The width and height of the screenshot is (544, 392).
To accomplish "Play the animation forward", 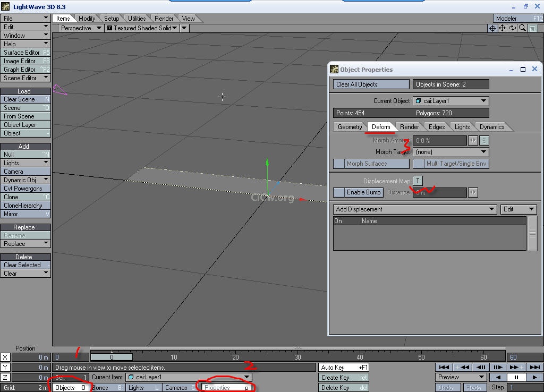I will [534, 377].
